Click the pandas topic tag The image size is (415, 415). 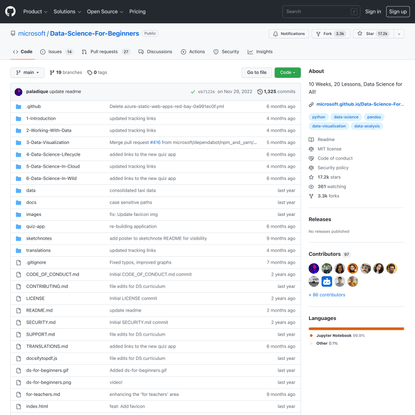(374, 117)
